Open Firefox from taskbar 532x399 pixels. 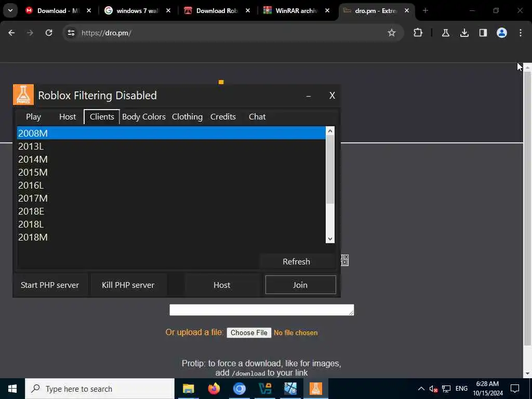(x=214, y=389)
